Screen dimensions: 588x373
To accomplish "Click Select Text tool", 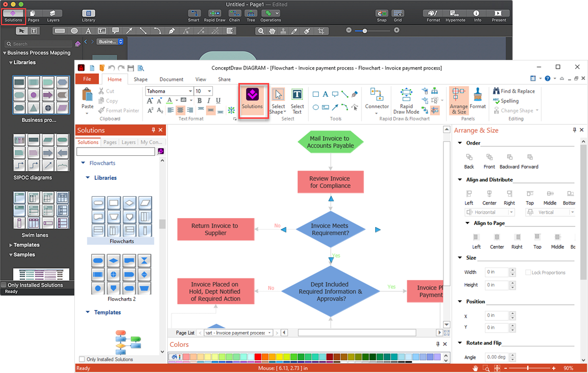I will coord(297,101).
